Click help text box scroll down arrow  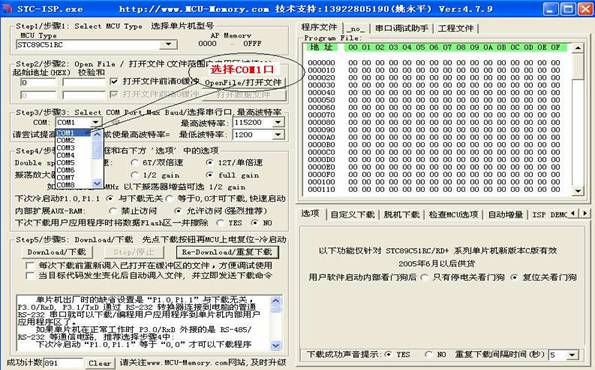[x=275, y=346]
